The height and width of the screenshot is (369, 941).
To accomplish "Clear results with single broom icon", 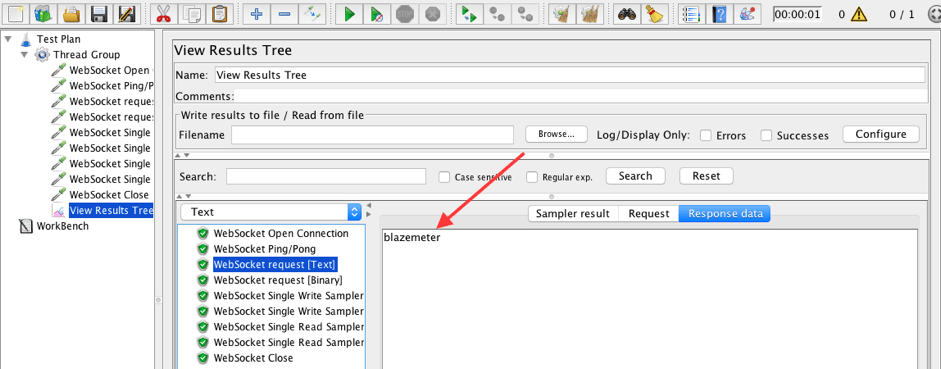I will (x=562, y=13).
